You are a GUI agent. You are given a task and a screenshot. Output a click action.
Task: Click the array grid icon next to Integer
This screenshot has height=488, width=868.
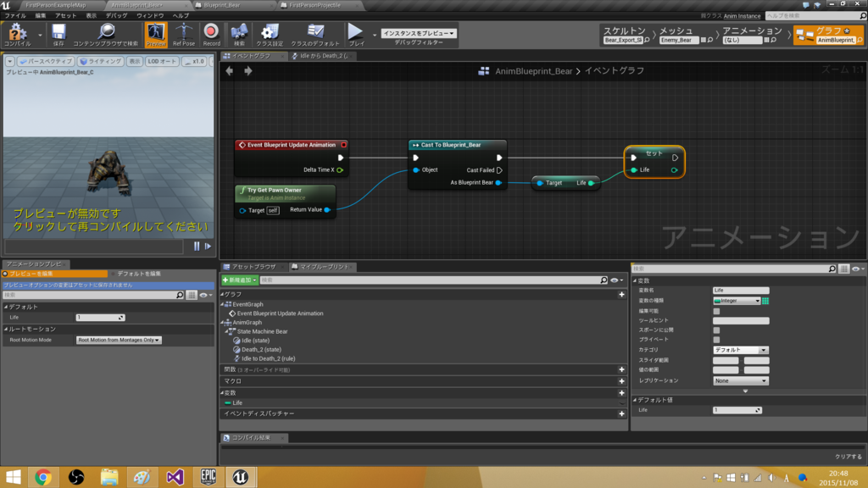click(x=765, y=301)
